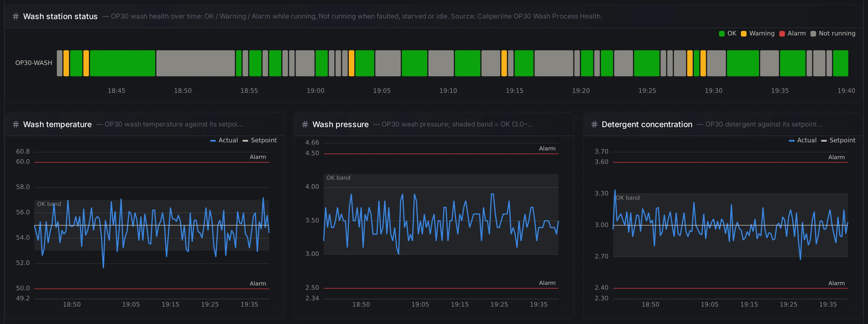Click the hash icon beside Detergent concentration
868x324 pixels.
tap(594, 124)
